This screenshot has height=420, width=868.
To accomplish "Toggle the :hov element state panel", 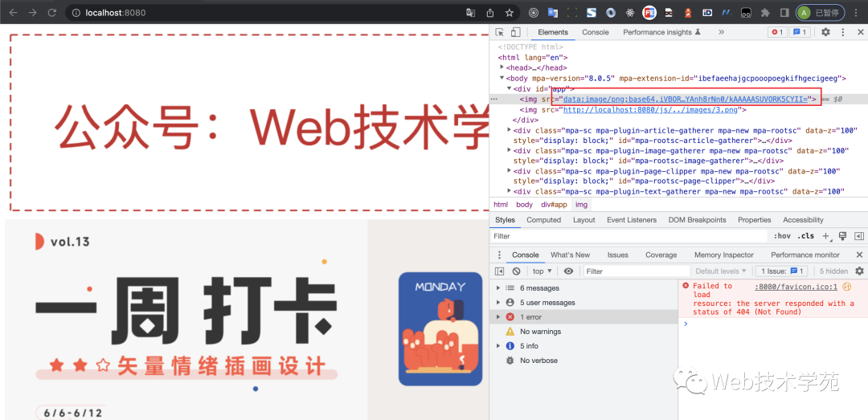I will pyautogui.click(x=782, y=236).
